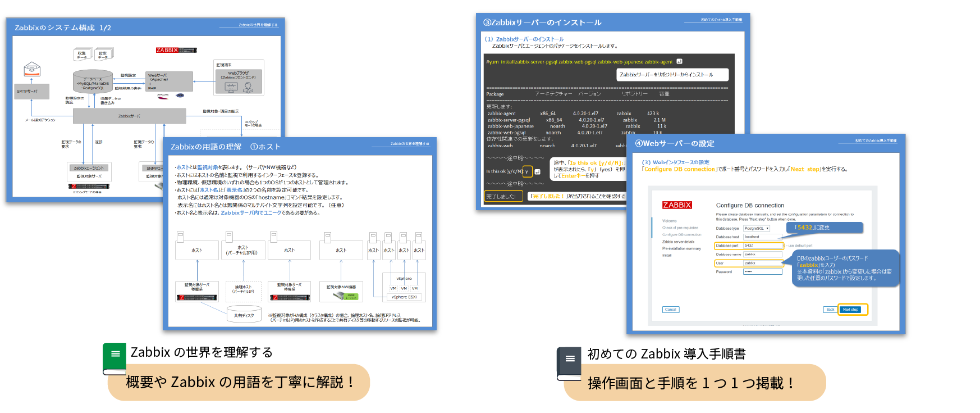This screenshot has height=413, width=980.
Task: Click the Password input field
Action: point(763,272)
